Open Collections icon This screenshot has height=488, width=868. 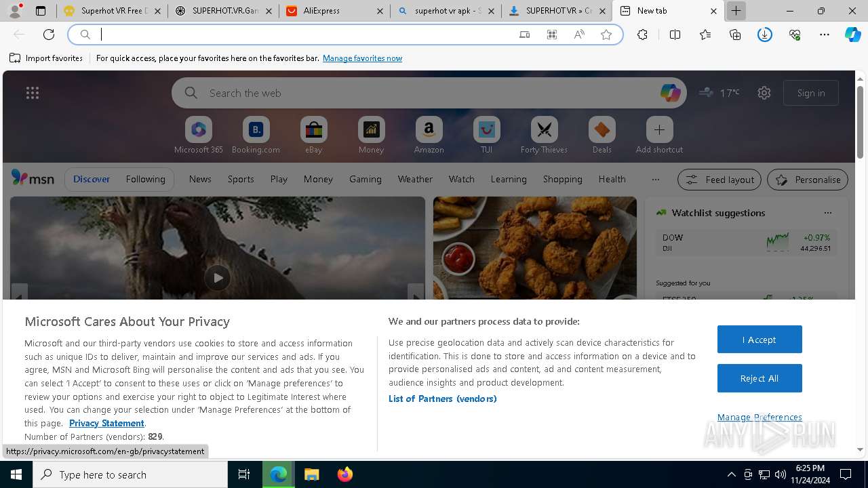735,35
